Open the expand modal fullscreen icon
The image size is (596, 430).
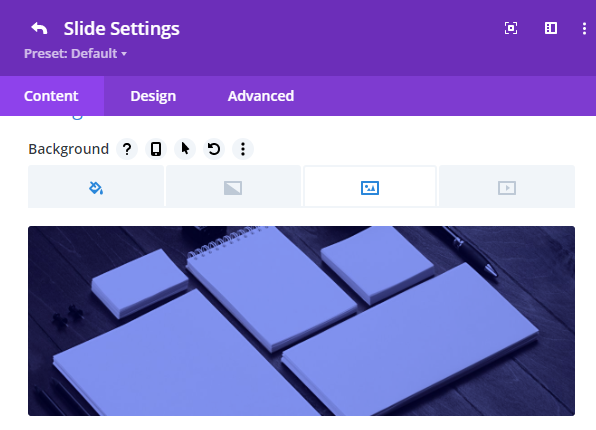[510, 28]
